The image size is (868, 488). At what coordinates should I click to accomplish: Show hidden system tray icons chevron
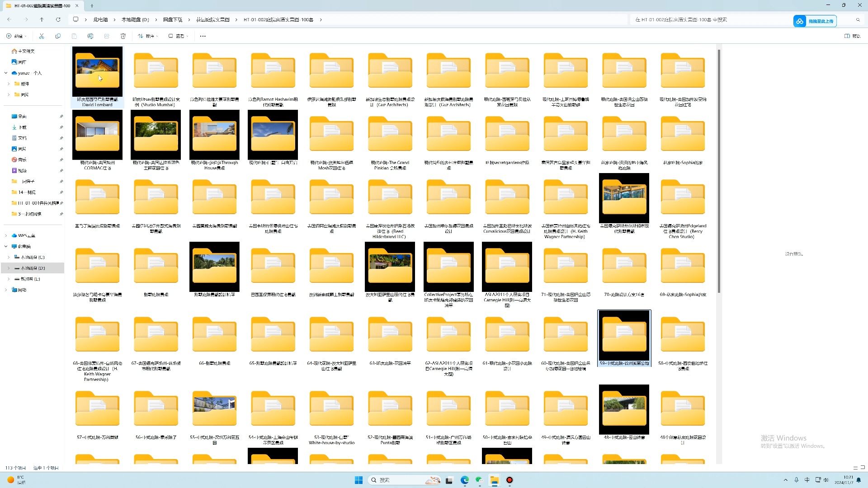tap(786, 480)
